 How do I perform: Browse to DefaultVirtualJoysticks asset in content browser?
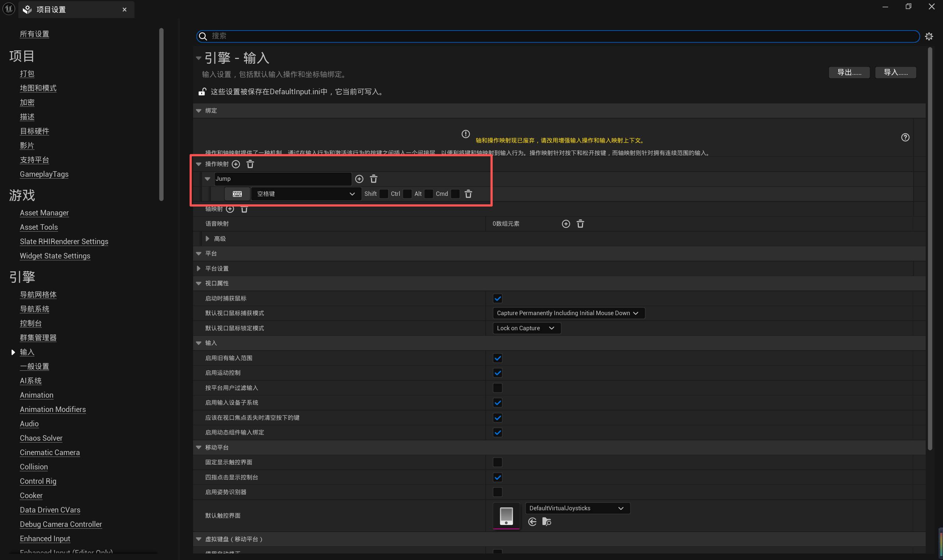[546, 522]
